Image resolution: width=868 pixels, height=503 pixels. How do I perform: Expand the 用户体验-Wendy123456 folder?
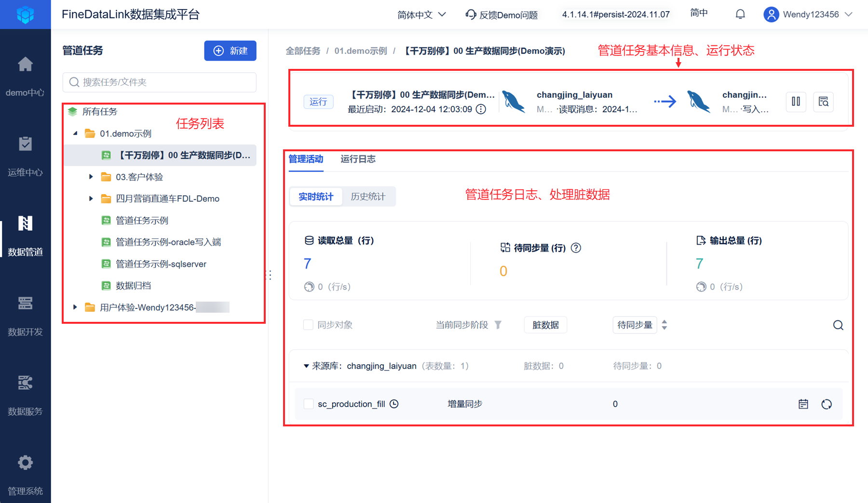click(75, 307)
